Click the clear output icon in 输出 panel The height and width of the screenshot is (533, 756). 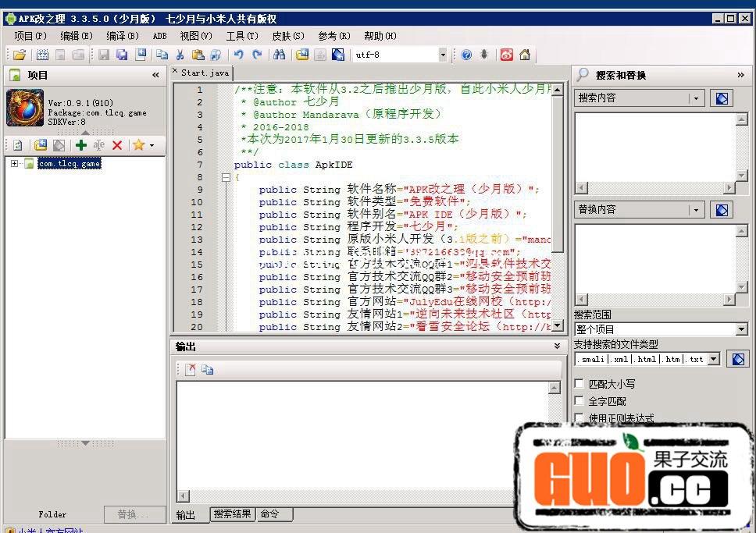click(x=191, y=370)
